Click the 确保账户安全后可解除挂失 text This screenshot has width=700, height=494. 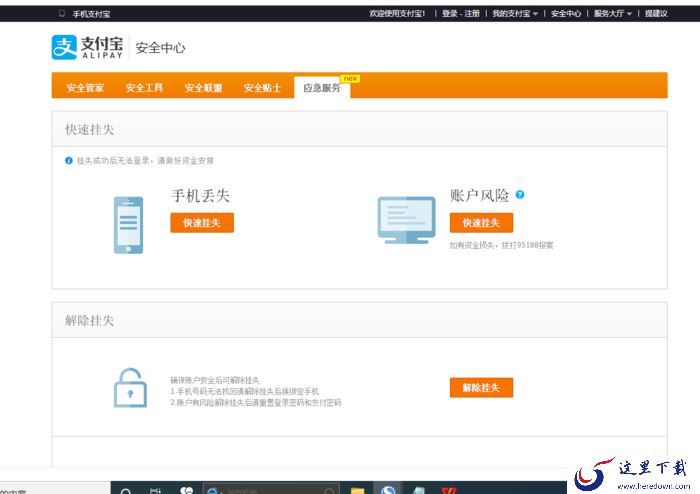pos(215,380)
